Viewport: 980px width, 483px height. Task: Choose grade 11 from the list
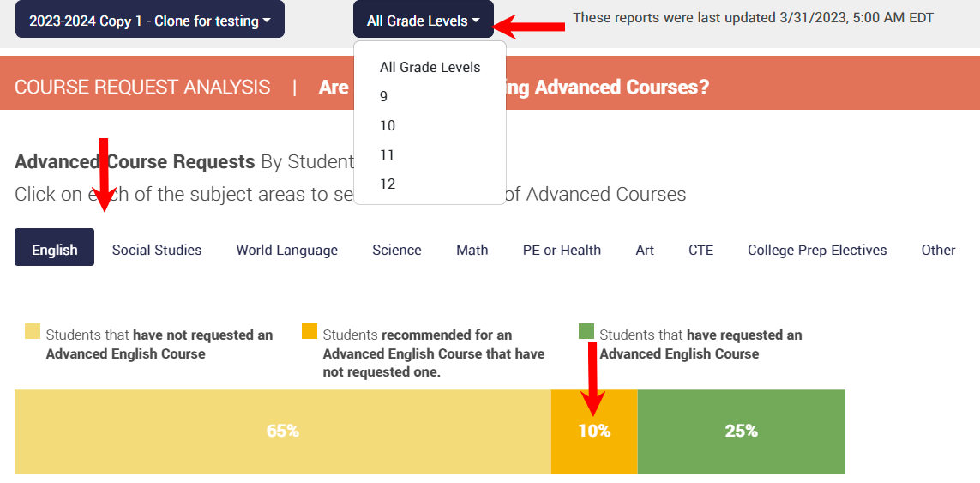388,154
